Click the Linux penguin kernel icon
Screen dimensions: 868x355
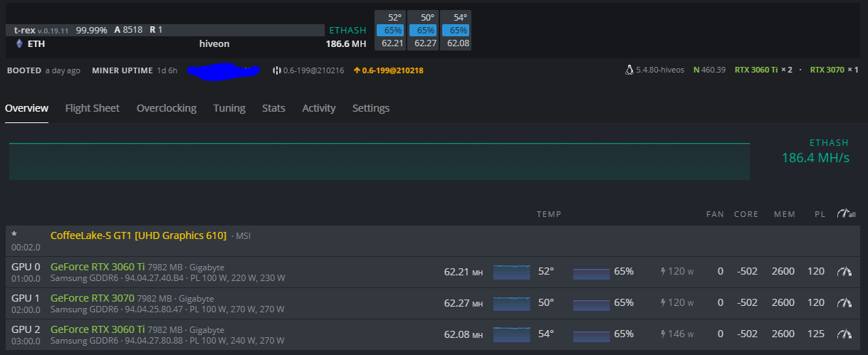[629, 70]
